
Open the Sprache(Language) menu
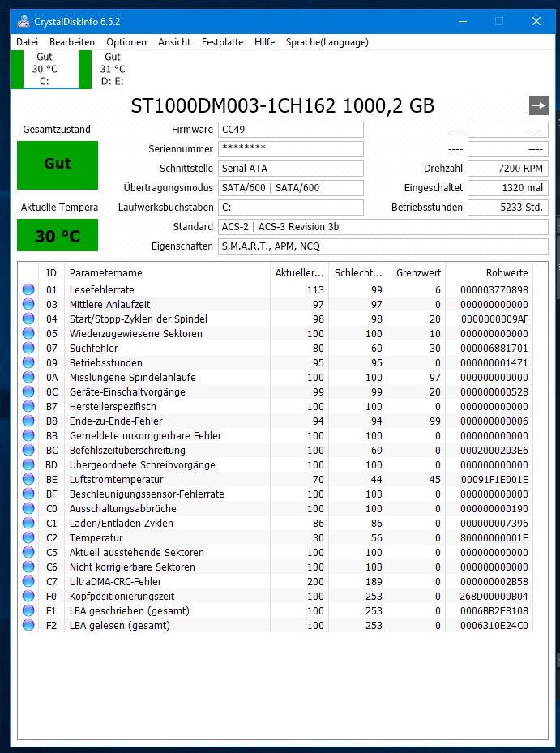327,42
